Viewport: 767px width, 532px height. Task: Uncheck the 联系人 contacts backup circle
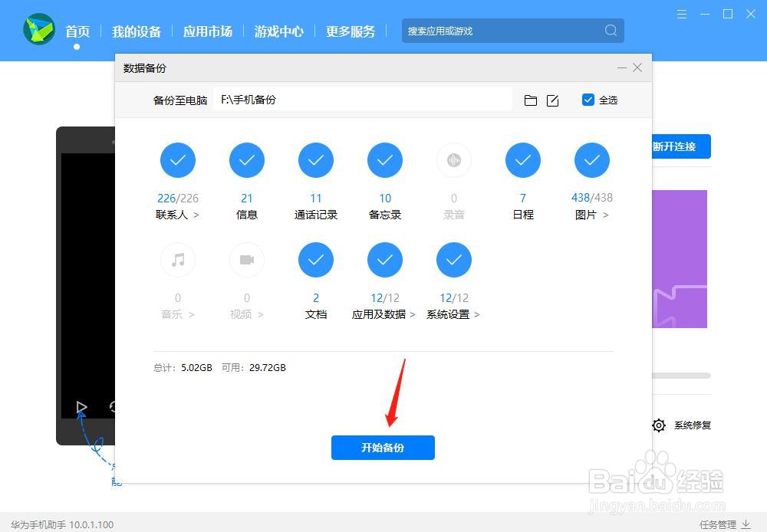click(x=178, y=160)
